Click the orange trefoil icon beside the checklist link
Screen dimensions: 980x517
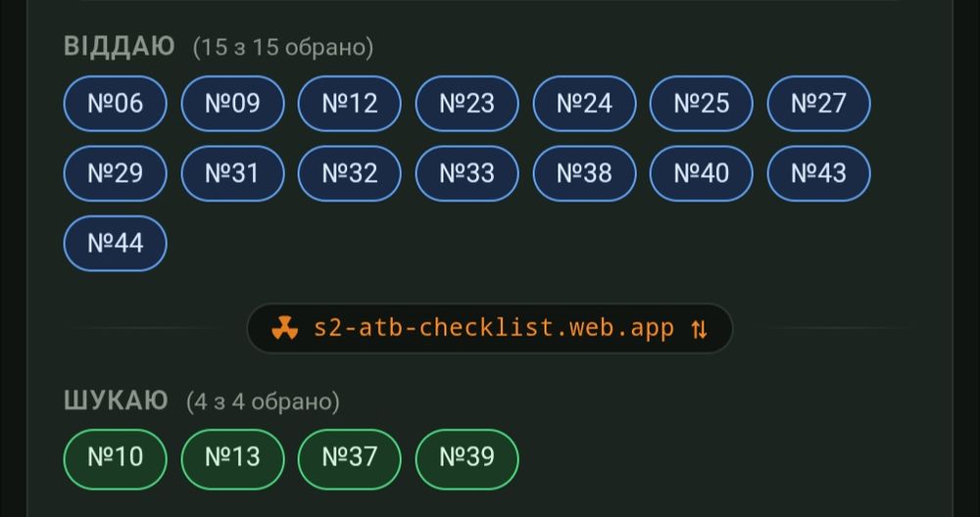285,329
